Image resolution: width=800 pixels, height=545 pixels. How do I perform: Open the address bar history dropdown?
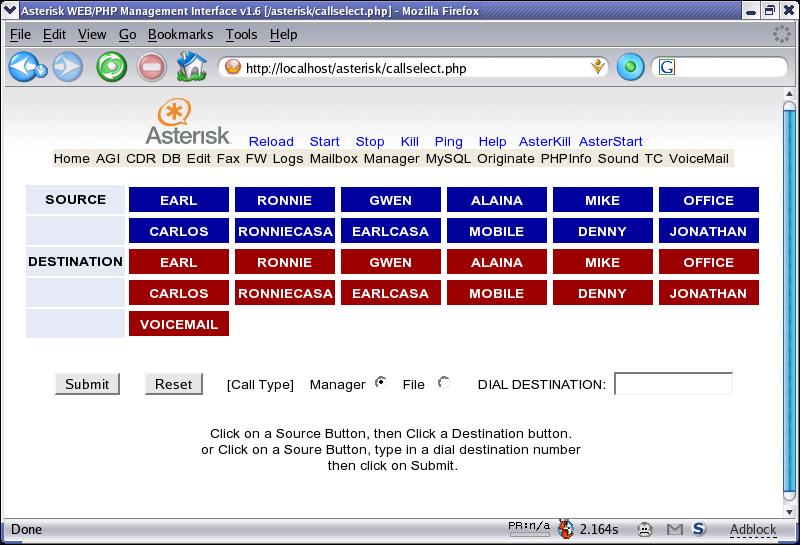pyautogui.click(x=598, y=68)
